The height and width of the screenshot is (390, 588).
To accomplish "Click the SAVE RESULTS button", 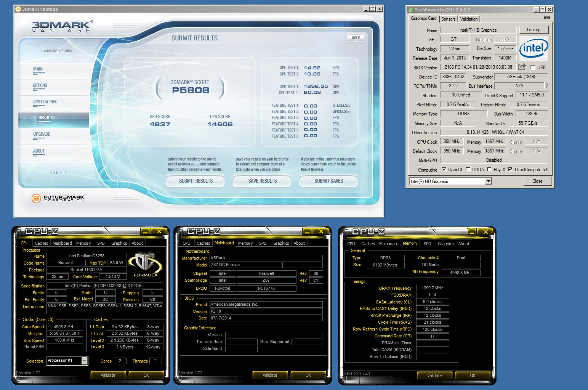I will pos(263,181).
